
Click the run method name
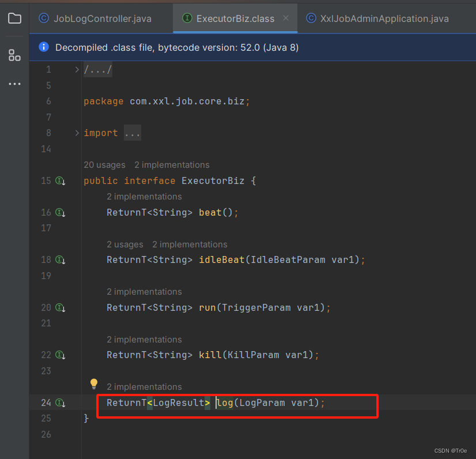tap(207, 308)
